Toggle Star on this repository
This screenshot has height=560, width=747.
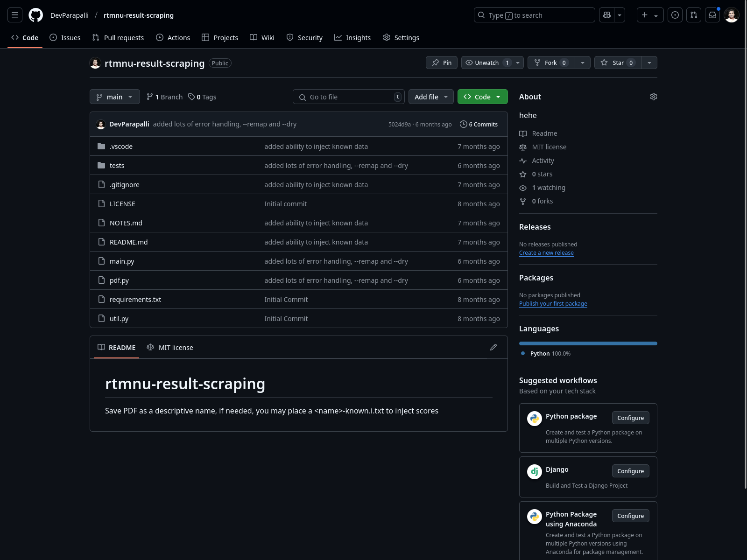coord(617,63)
